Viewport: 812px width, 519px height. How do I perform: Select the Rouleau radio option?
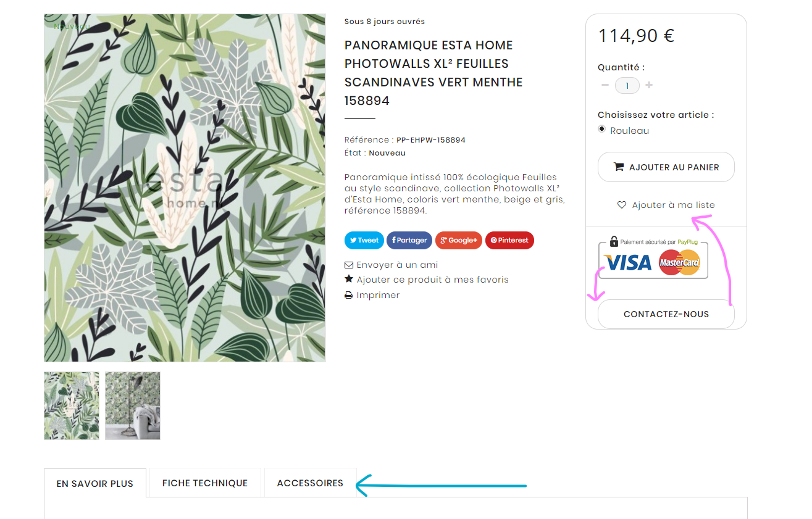point(602,129)
